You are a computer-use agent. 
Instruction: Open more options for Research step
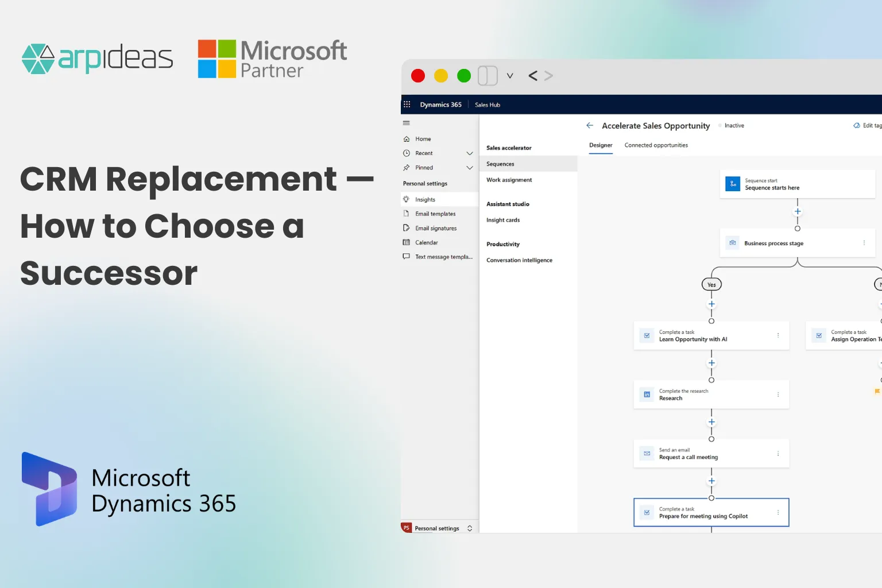coord(778,394)
